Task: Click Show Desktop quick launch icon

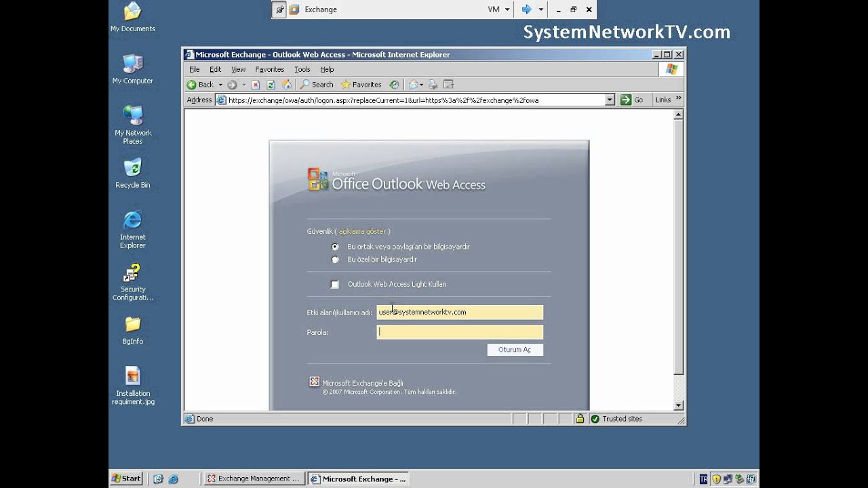Action: click(158, 479)
